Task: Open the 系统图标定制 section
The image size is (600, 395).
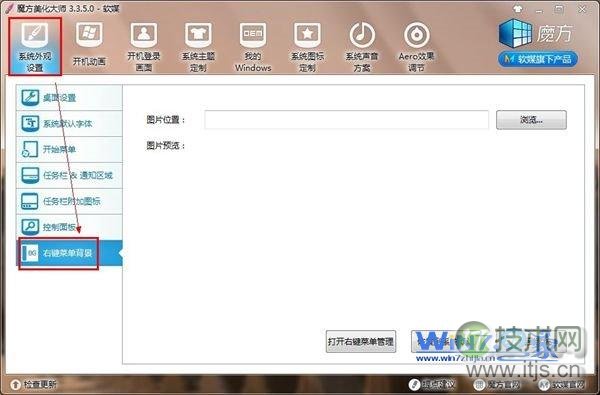Action: [x=307, y=47]
